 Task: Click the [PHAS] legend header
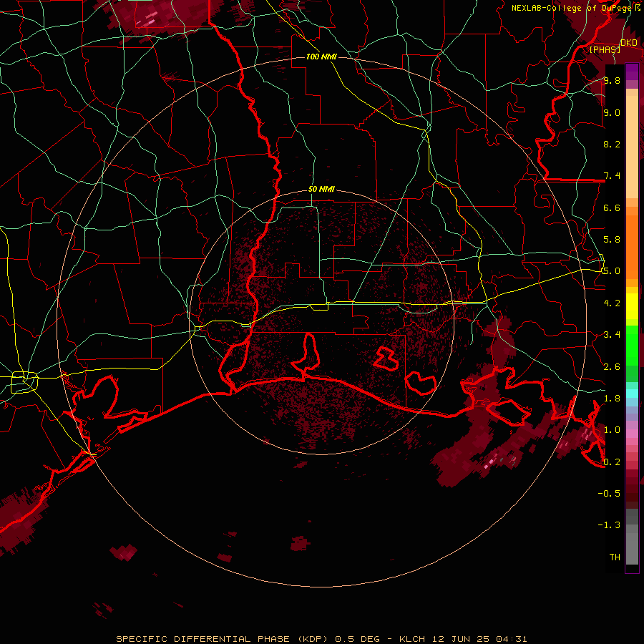click(x=605, y=49)
